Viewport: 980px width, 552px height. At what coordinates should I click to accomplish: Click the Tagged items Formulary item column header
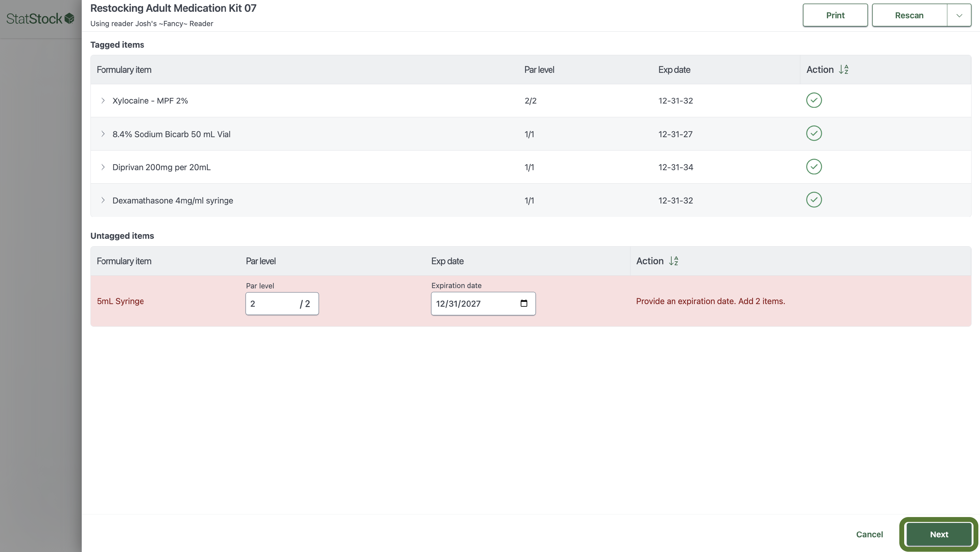click(x=124, y=70)
